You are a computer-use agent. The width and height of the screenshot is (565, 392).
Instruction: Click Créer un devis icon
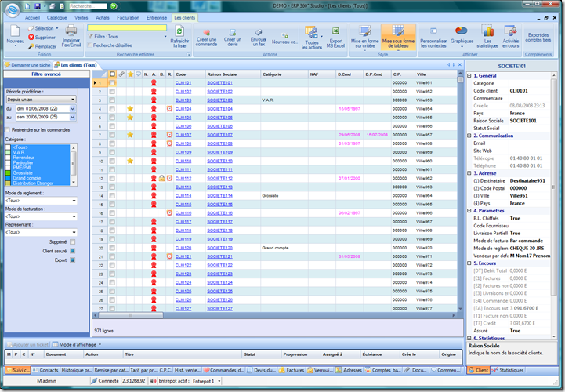pos(233,33)
